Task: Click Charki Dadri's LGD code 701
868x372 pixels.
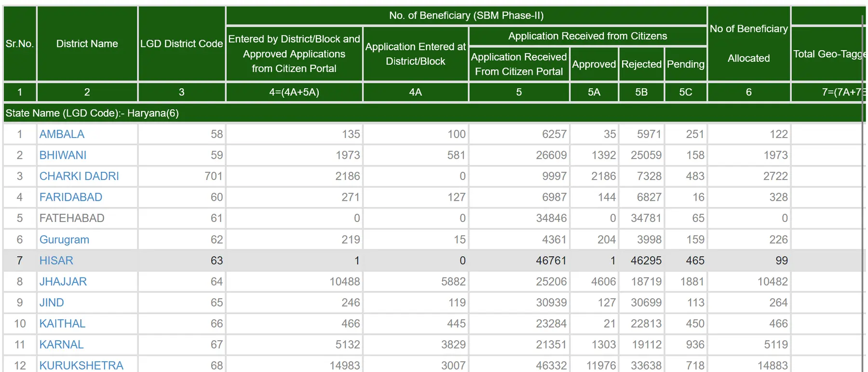Action: [x=214, y=176]
